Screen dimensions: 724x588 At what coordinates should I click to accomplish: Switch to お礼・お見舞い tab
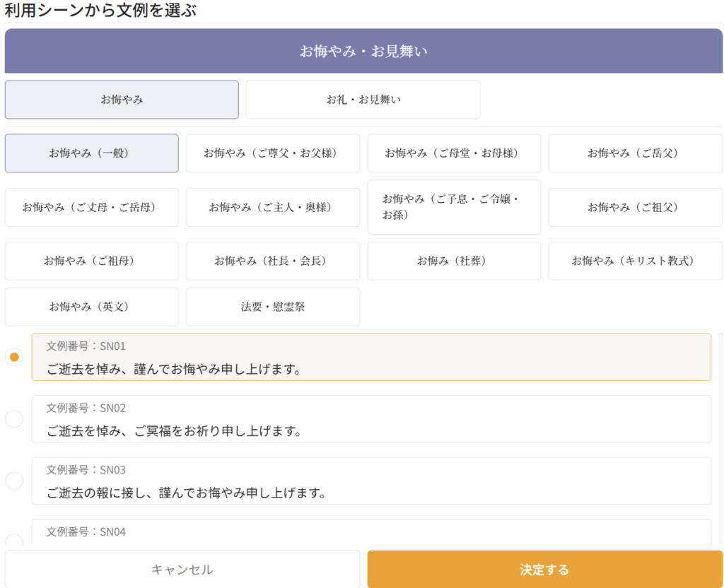tap(363, 100)
